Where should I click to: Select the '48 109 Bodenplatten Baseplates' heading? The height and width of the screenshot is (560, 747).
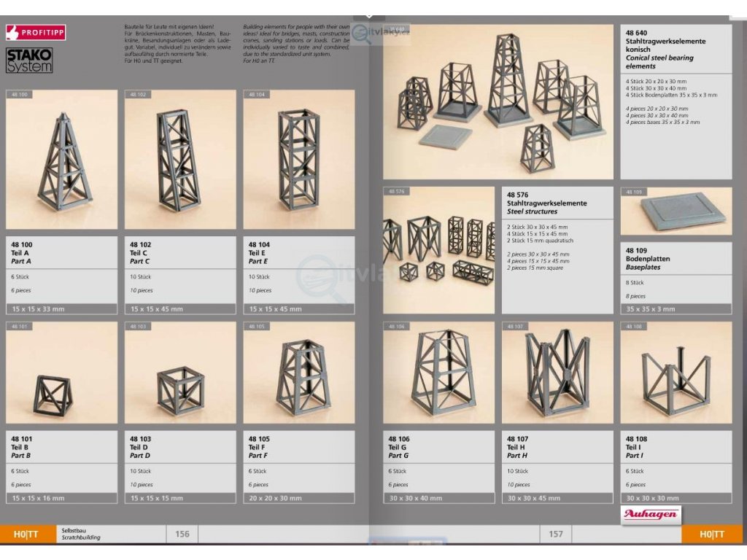(x=648, y=259)
